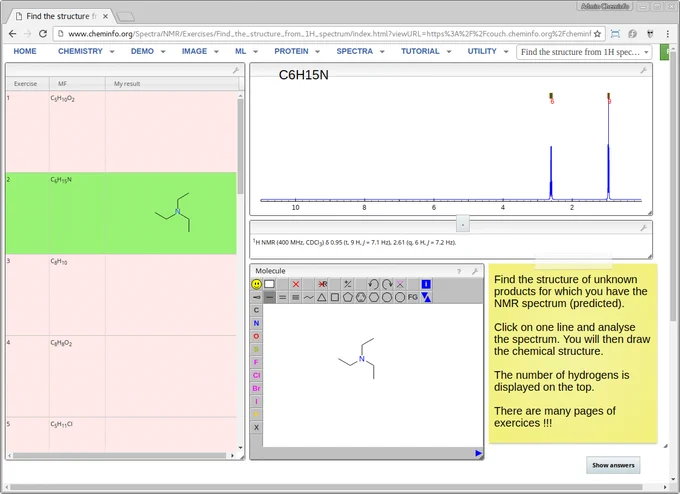This screenshot has height=494, width=680.
Task: Click the Show answers button
Action: pyautogui.click(x=613, y=465)
